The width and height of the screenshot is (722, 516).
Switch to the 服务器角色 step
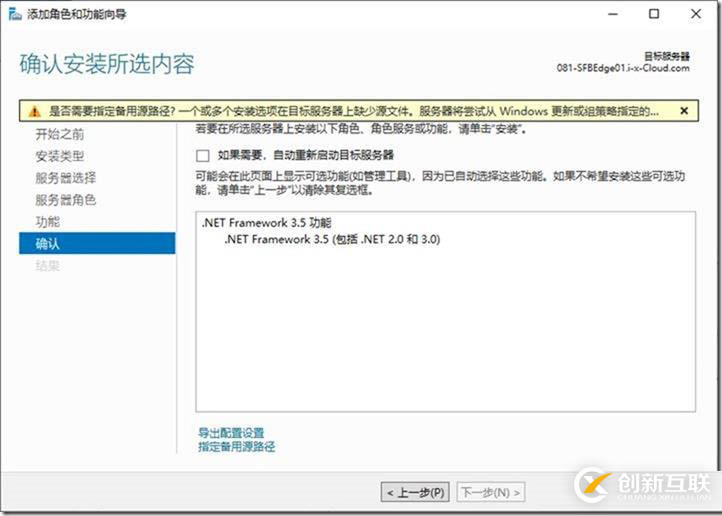click(66, 200)
